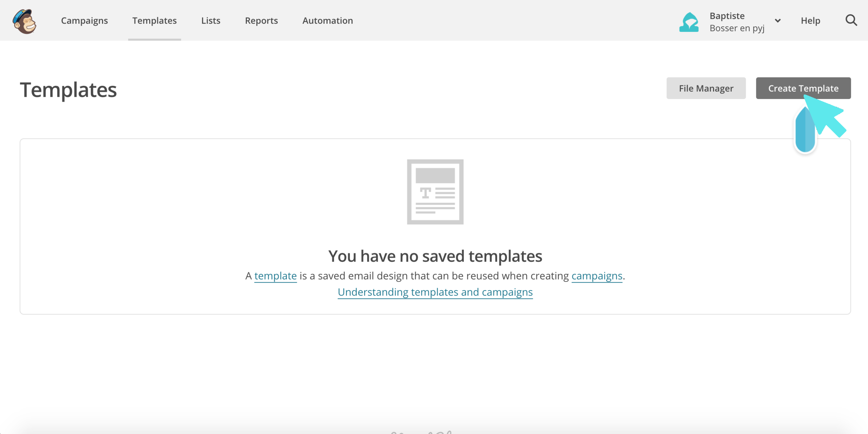This screenshot has width=868, height=434.
Task: Open account menu via Baptiste name
Action: [727, 16]
